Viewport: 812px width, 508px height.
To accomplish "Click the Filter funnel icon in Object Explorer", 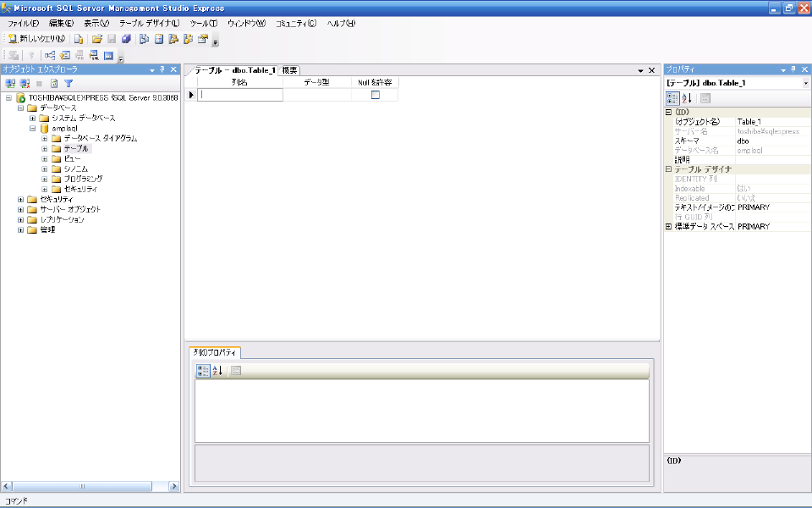I will point(69,84).
